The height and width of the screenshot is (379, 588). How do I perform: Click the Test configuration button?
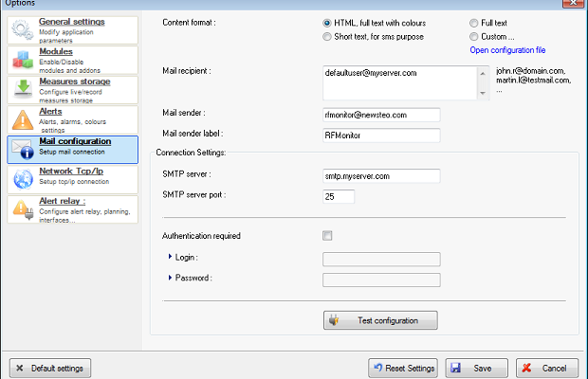[380, 320]
